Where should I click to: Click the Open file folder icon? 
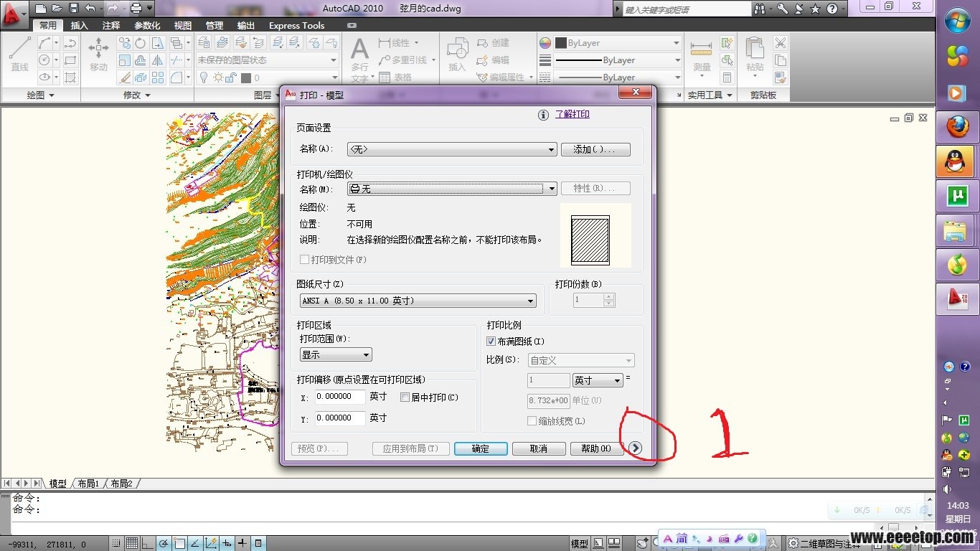click(57, 9)
